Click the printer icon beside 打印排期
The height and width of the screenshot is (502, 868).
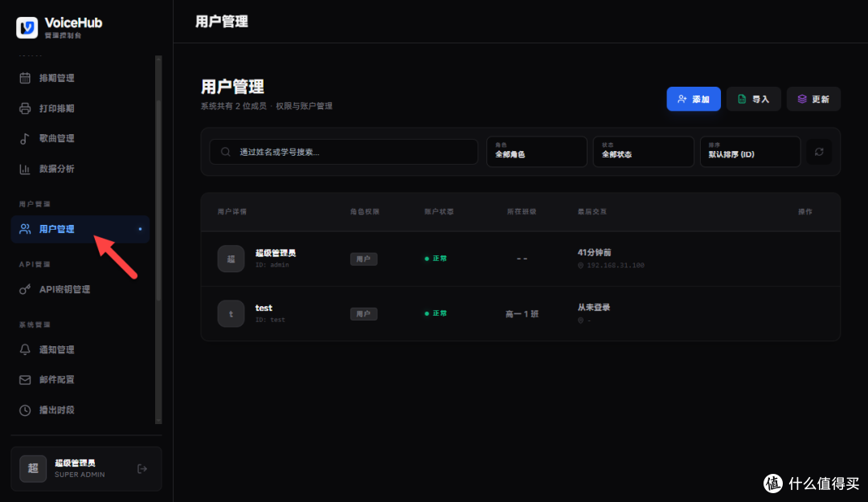(x=25, y=108)
